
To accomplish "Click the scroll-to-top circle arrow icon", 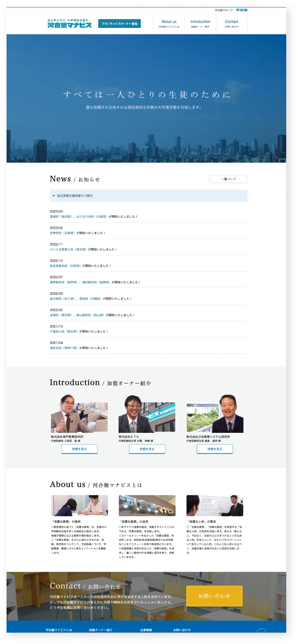I will 261,632.
